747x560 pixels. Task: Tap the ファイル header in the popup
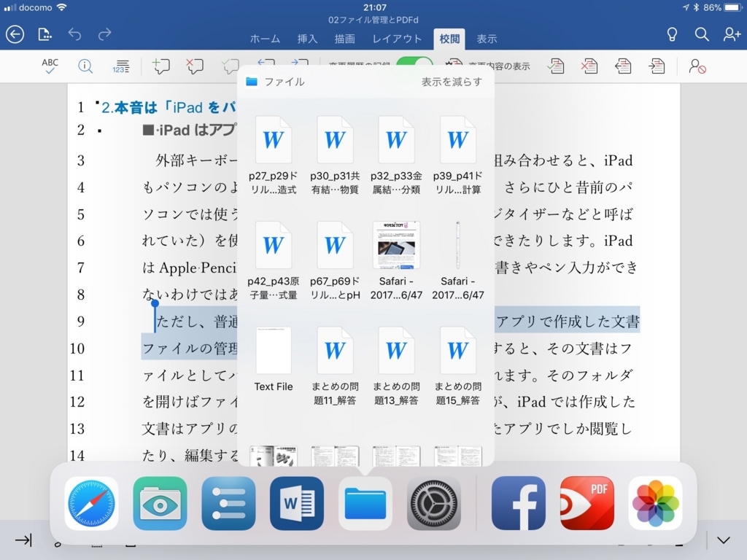275,82
